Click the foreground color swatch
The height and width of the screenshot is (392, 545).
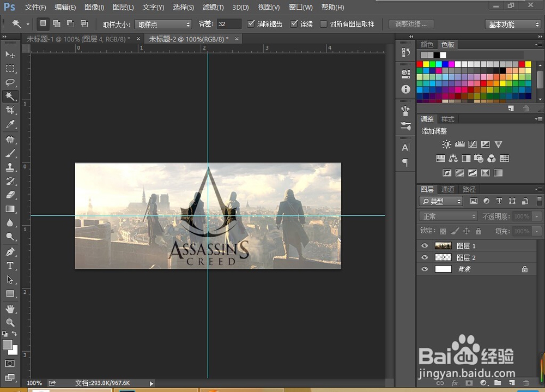7,344
